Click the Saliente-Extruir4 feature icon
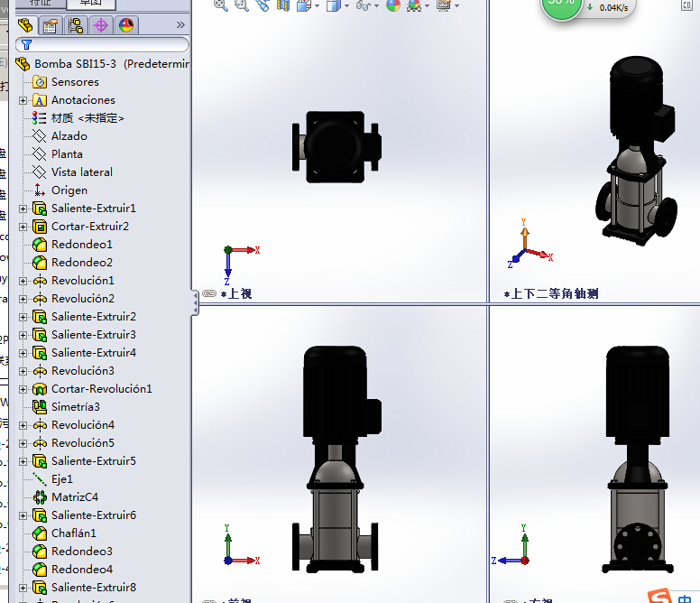Screen dimensions: 700x603 tap(40, 353)
